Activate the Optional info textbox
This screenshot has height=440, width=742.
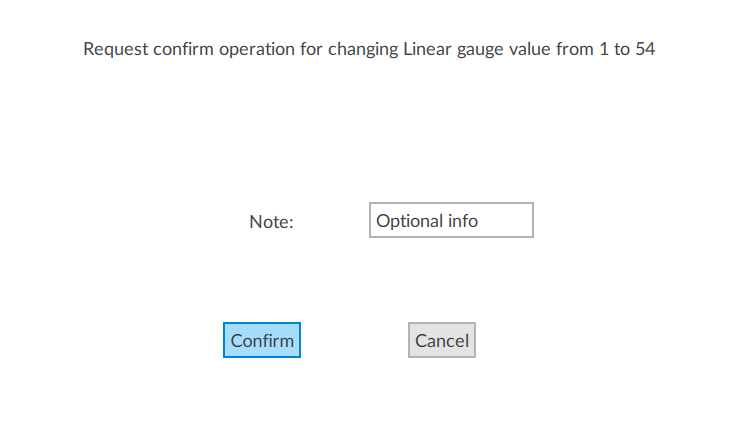(451, 221)
